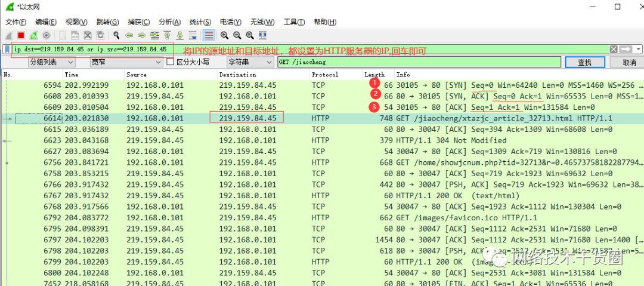Open a capture file icon
This screenshot has height=286, width=644.
[x=63, y=35]
